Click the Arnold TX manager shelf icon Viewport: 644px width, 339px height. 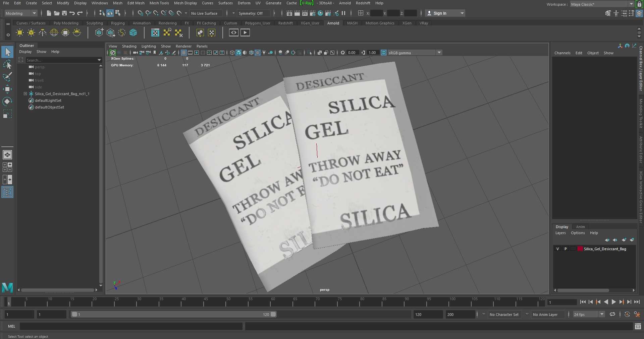[x=155, y=32]
